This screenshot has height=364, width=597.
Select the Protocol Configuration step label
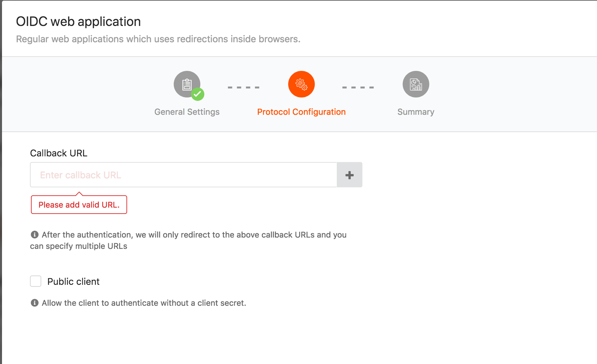301,112
